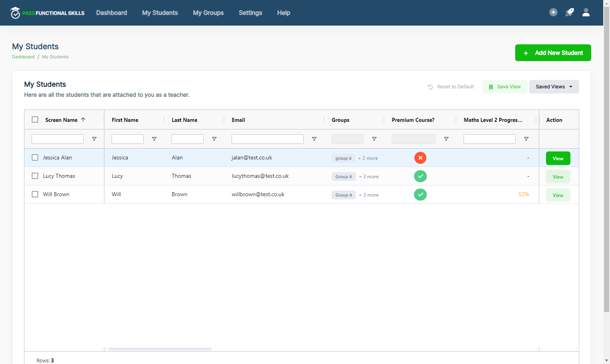
Task: Click the green check icon for Will Brown
Action: coord(420,195)
